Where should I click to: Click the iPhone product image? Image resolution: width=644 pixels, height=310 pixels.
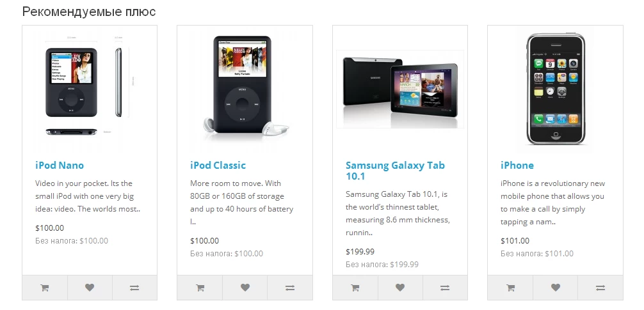pyautogui.click(x=555, y=89)
